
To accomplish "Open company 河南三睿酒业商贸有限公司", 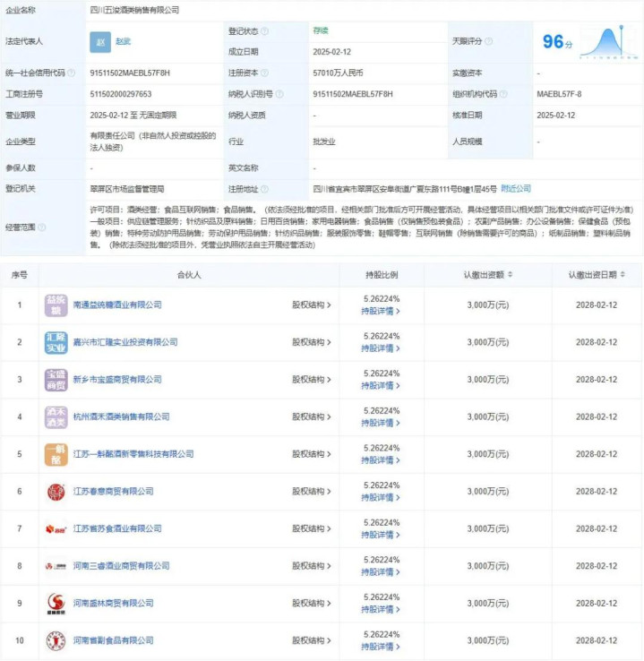I will (122, 566).
